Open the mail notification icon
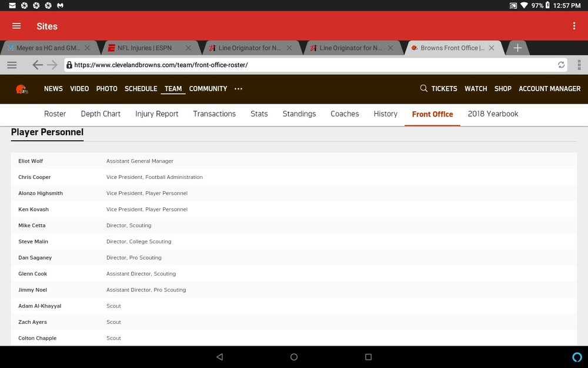Screen dimensions: 588x368 pos(12,5)
